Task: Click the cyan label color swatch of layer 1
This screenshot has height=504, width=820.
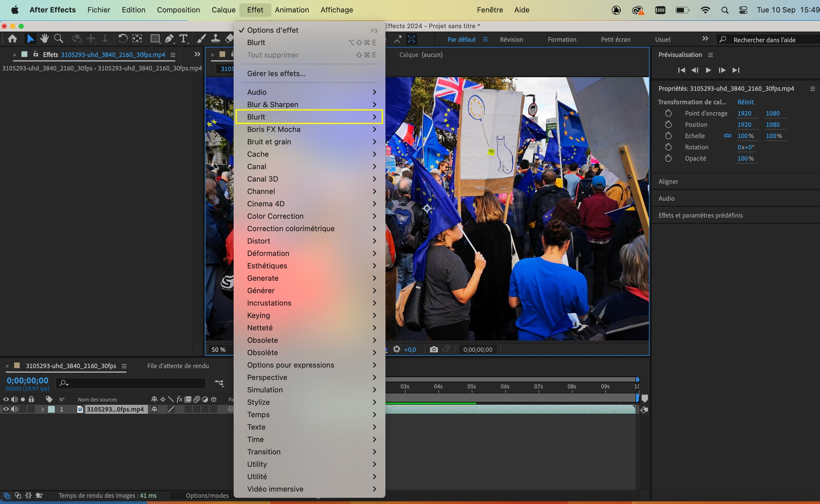Action: coord(52,409)
